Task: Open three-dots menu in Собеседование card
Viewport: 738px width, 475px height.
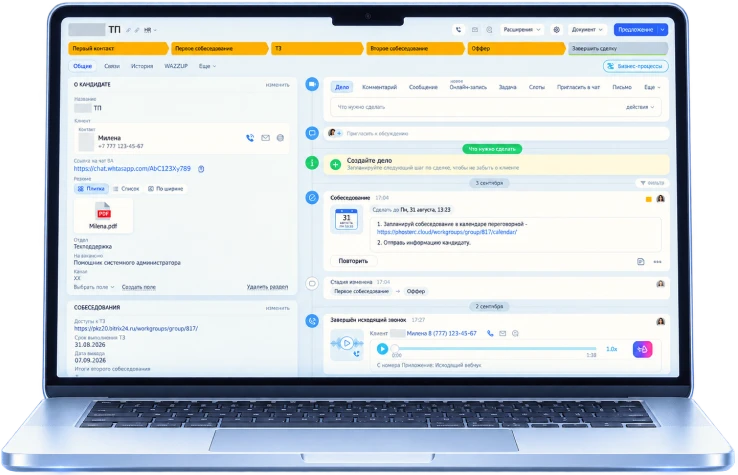Action: click(658, 262)
